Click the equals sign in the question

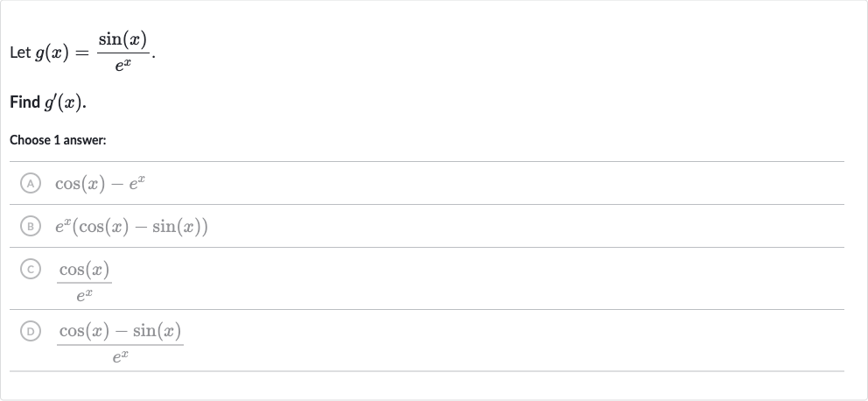pyautogui.click(x=82, y=53)
